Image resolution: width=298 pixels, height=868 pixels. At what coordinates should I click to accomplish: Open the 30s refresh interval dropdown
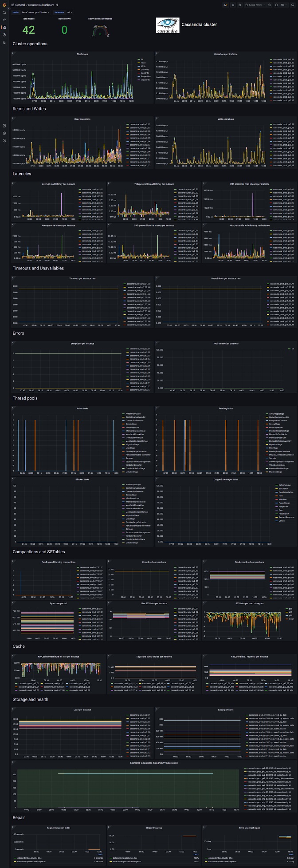(283, 5)
